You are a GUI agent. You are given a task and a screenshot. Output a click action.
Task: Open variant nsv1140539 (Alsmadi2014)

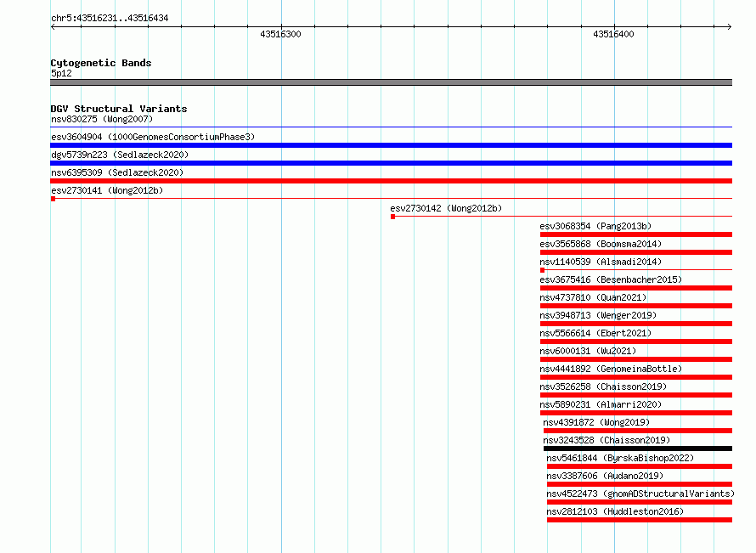click(x=601, y=262)
